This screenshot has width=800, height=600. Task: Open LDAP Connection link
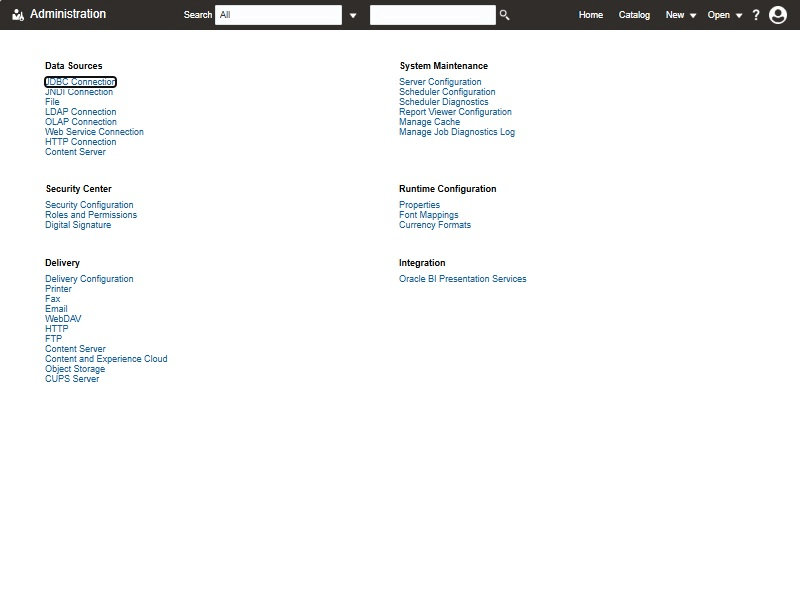(x=81, y=112)
